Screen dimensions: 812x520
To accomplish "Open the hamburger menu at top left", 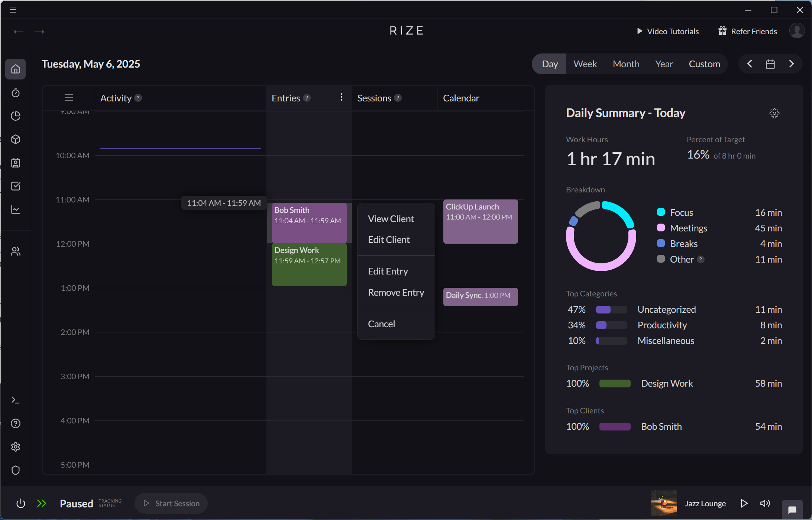I will click(x=12, y=10).
